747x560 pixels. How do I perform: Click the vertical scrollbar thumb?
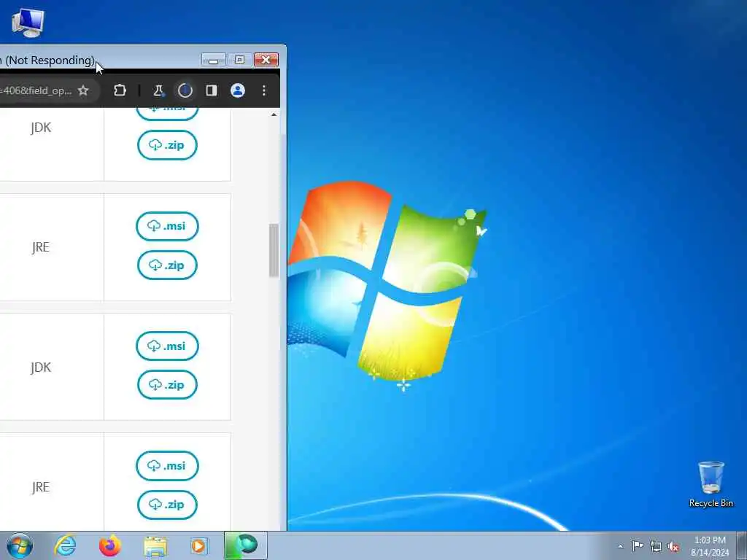click(274, 250)
